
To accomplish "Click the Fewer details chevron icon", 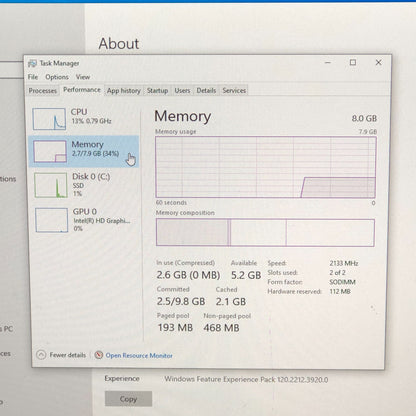I will pos(41,355).
